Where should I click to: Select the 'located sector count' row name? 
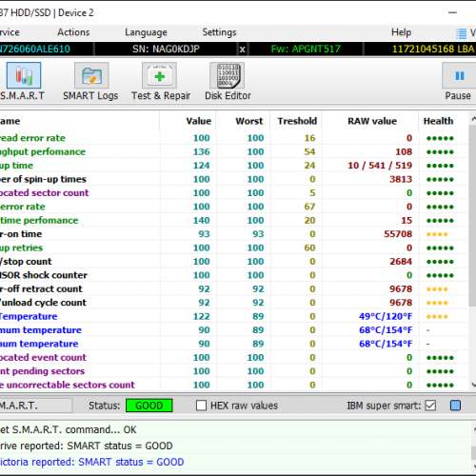point(44,193)
